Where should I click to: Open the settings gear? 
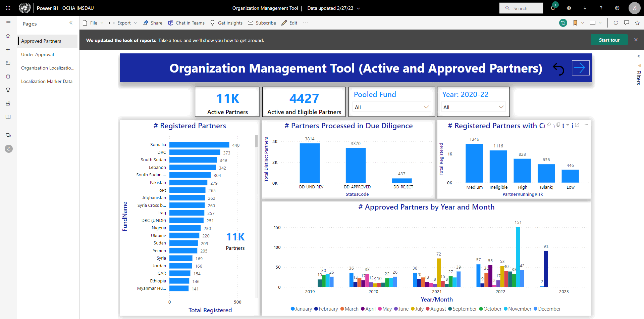[569, 8]
